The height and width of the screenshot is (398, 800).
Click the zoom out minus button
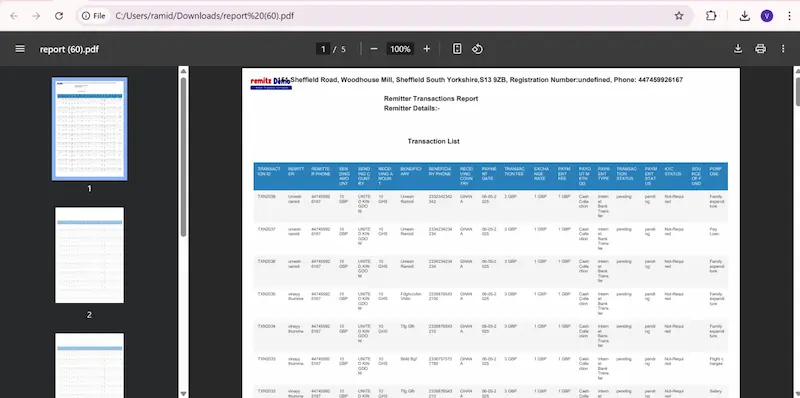[x=374, y=49]
